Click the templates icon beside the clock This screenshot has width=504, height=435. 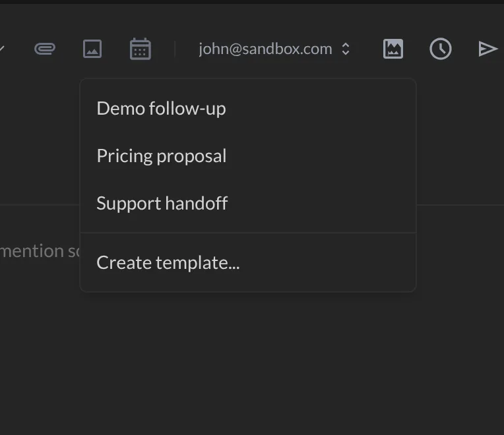click(x=393, y=49)
